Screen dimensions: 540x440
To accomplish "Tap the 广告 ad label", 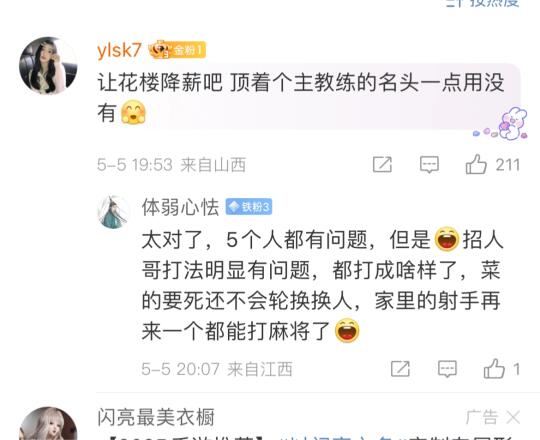I will click(x=481, y=418).
